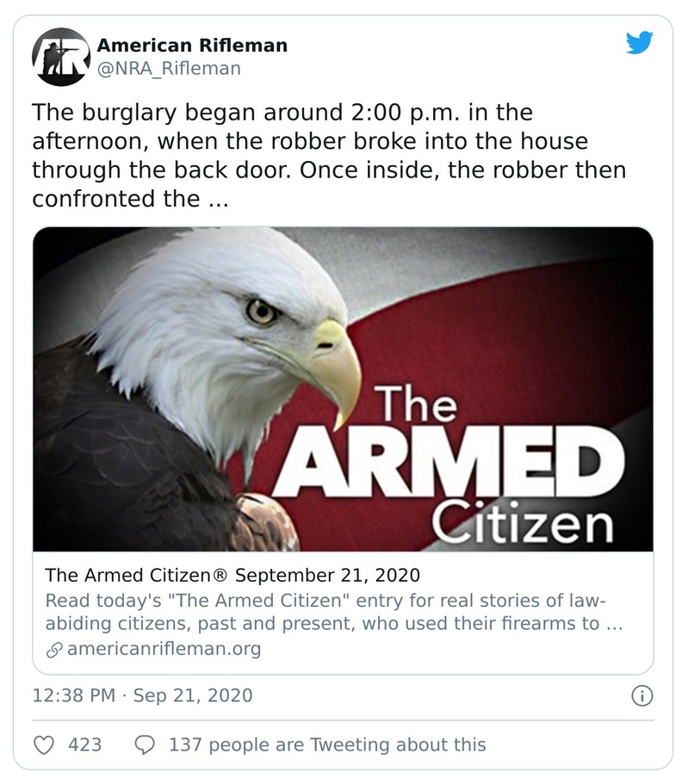Open the tweet info icon
The width and height of the screenshot is (688, 784).
642,695
